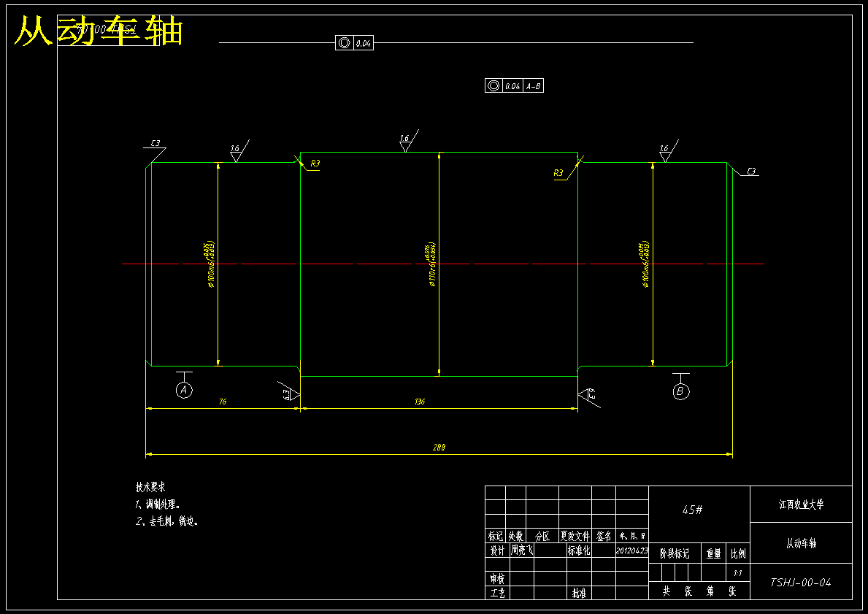Viewport: 868px width, 614px height.
Task: Click the 工艺 cell
Action: tap(497, 593)
